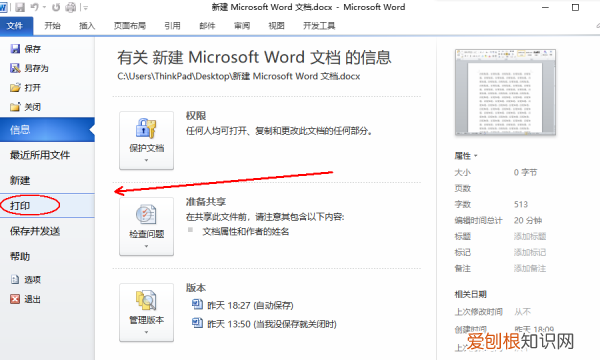Image resolution: width=600 pixels, height=360 pixels.
Task: Click the 文档属性和作者的姓名 item
Action: tap(246, 231)
